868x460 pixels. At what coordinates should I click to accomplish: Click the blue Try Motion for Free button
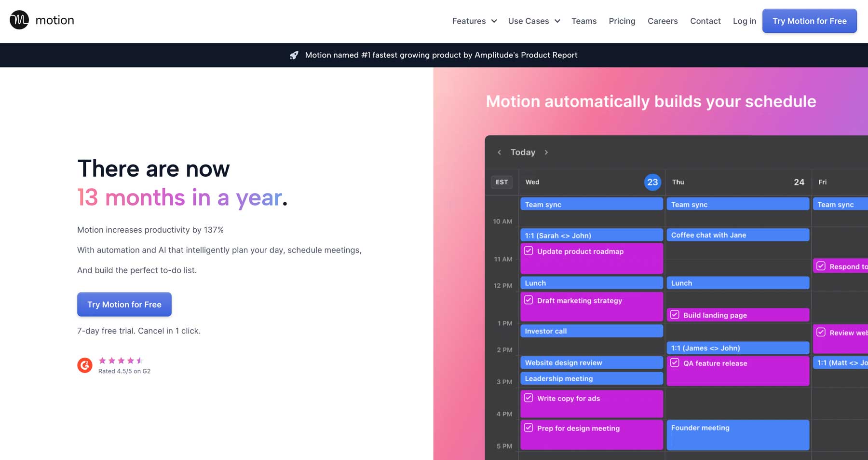(x=810, y=21)
